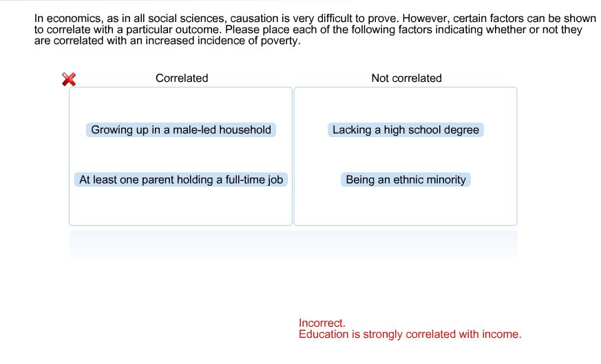Select the "Lacking a high school degree" chip

coord(405,130)
